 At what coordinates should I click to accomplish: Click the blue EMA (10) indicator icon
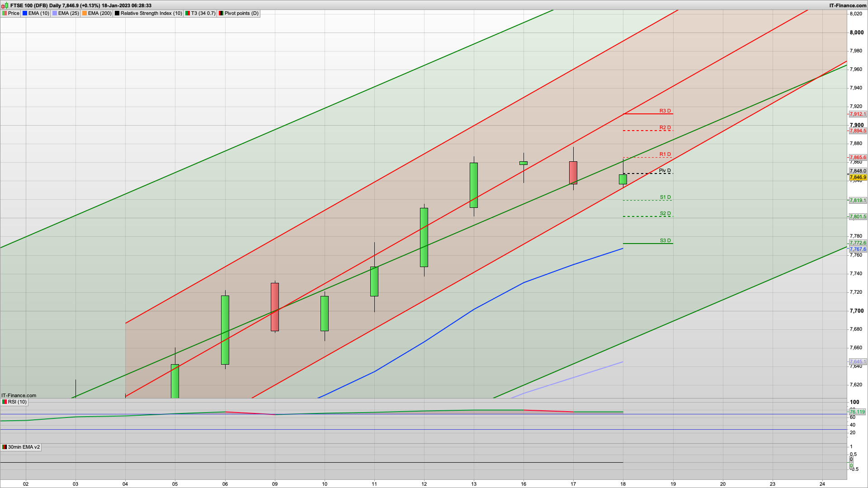[25, 13]
